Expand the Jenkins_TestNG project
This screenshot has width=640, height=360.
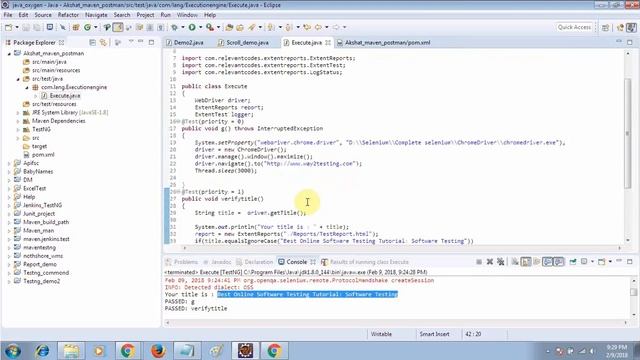[9, 205]
